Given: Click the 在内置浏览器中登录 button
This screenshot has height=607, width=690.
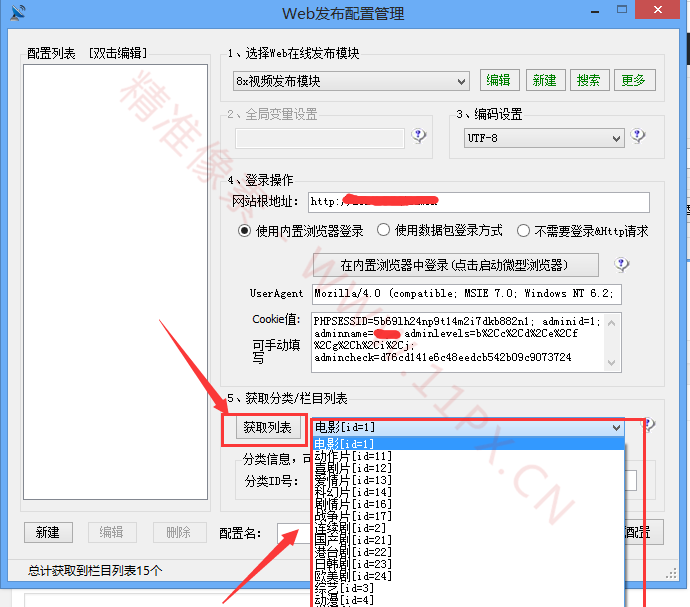Looking at the screenshot, I should (455, 265).
